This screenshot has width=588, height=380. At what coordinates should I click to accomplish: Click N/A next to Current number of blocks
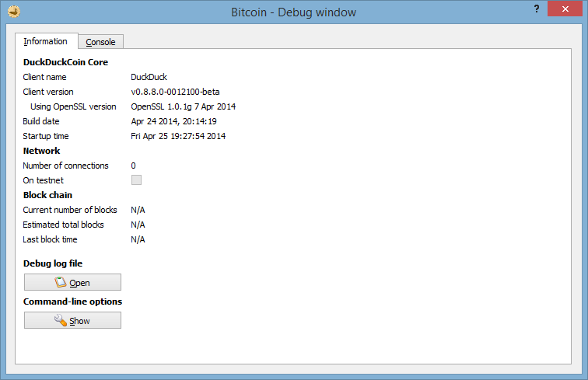point(138,210)
